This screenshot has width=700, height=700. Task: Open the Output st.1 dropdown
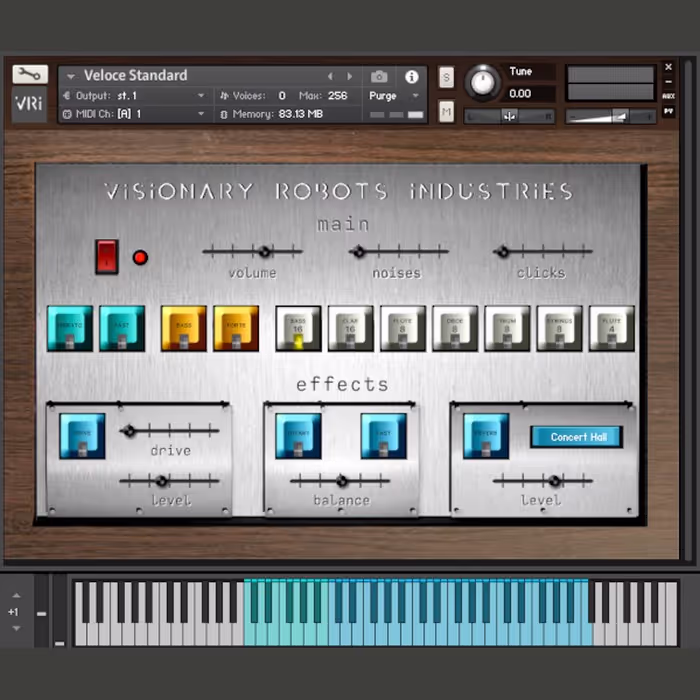pos(135,96)
